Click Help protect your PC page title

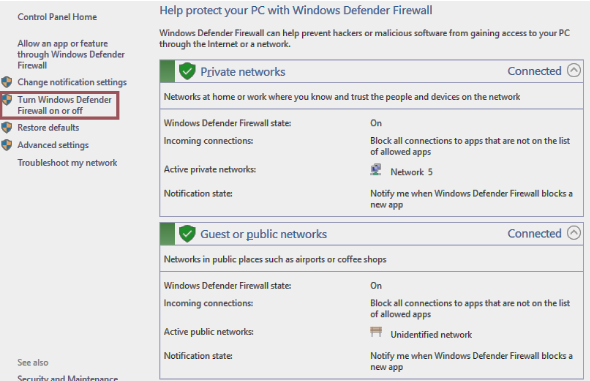tap(296, 10)
